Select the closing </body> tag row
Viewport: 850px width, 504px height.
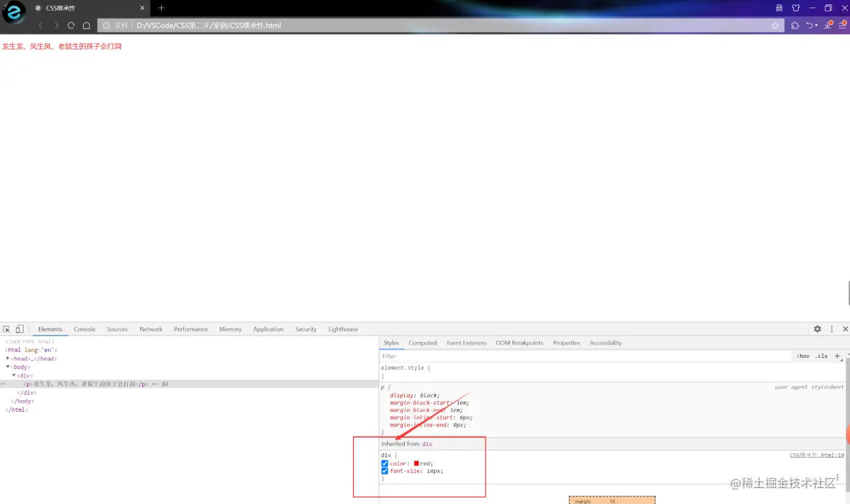[22, 401]
